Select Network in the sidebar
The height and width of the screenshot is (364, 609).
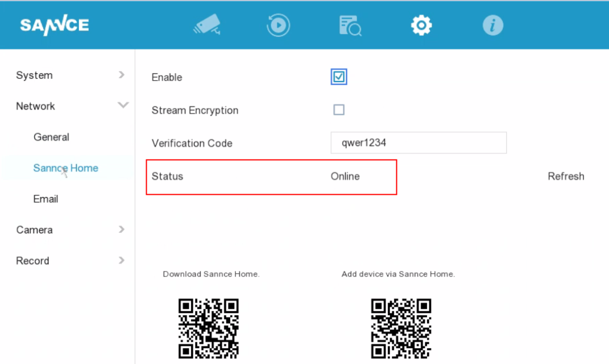[35, 106]
